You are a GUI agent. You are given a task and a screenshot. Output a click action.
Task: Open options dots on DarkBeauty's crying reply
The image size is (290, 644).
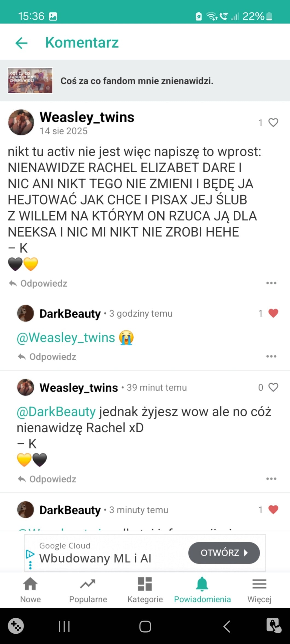[x=271, y=356]
